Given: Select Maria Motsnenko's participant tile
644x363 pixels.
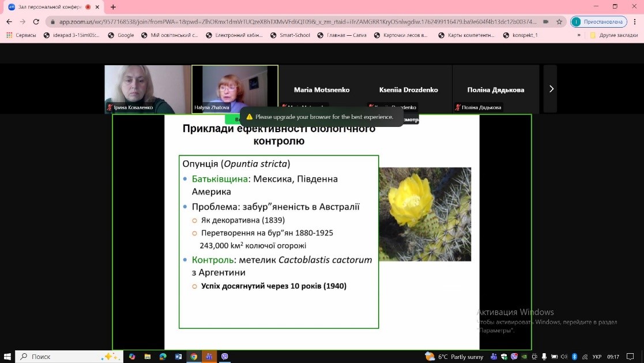Looking at the screenshot, I should click(322, 89).
